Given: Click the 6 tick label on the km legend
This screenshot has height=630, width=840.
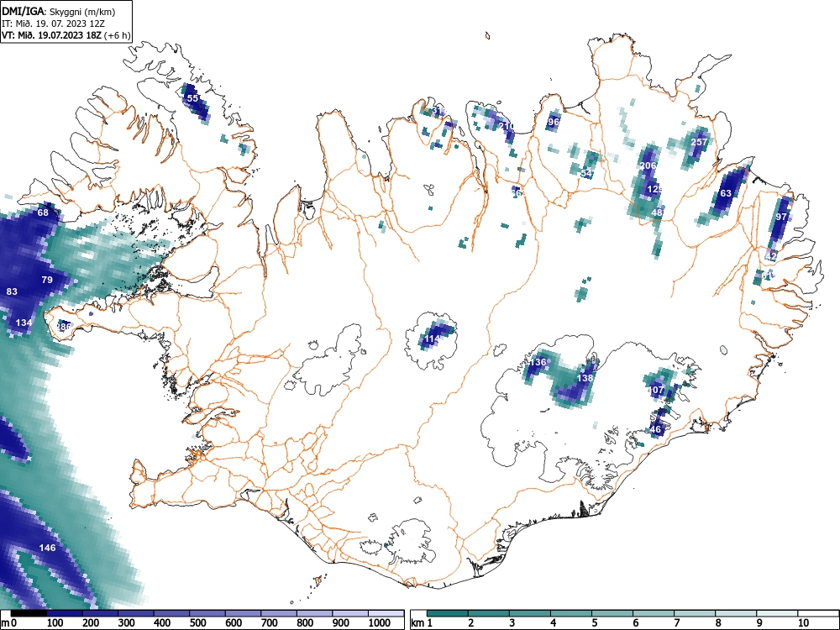Looking at the screenshot, I should [x=635, y=623].
